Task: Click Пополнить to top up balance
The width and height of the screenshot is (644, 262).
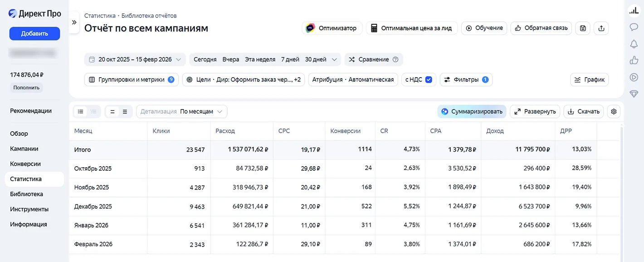Action: tap(26, 88)
